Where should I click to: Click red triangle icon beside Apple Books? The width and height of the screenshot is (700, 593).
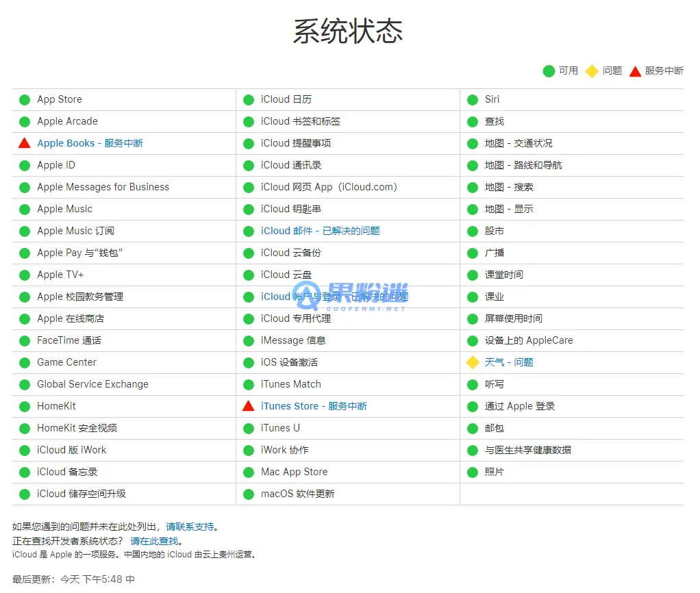point(25,143)
